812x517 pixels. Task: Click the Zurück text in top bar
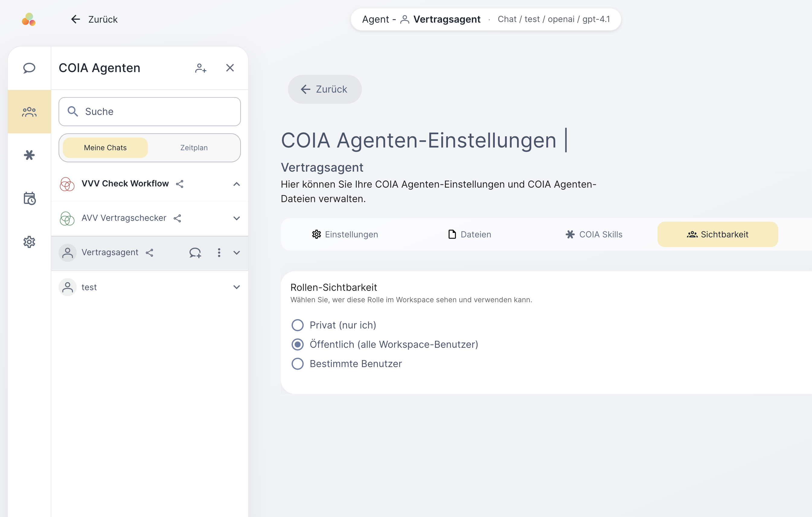click(103, 19)
